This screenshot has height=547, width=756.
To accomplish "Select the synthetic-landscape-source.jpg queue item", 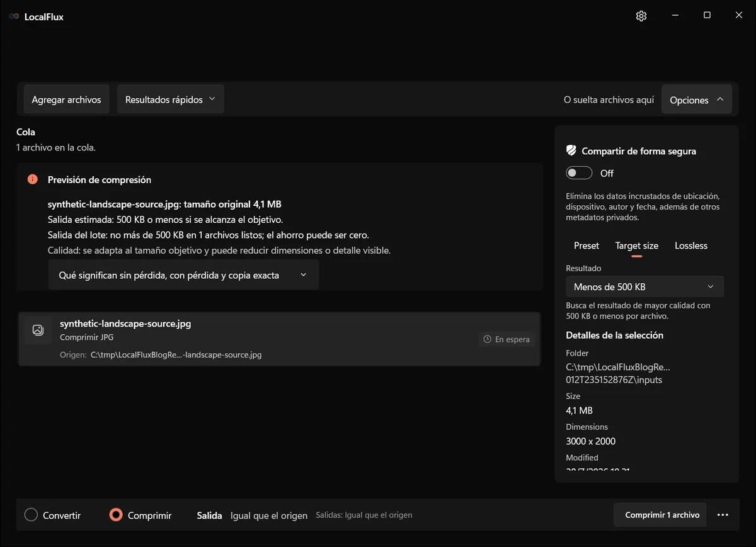I will 279,339.
